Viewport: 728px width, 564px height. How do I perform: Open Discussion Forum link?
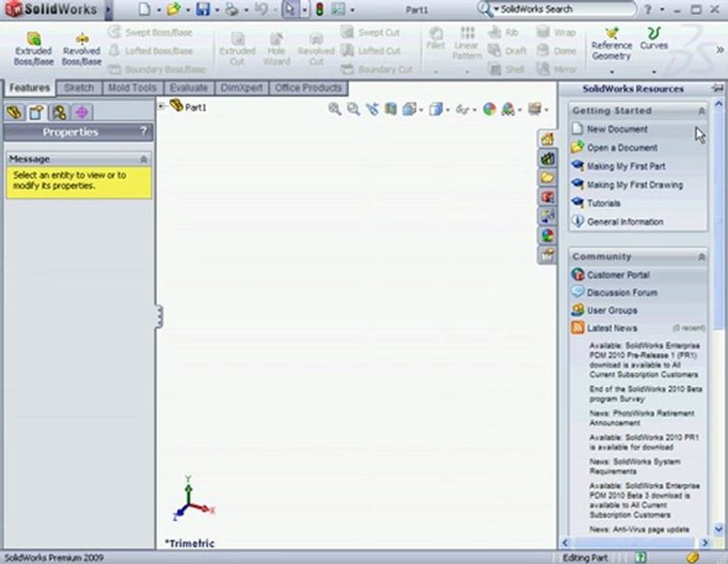click(x=622, y=293)
